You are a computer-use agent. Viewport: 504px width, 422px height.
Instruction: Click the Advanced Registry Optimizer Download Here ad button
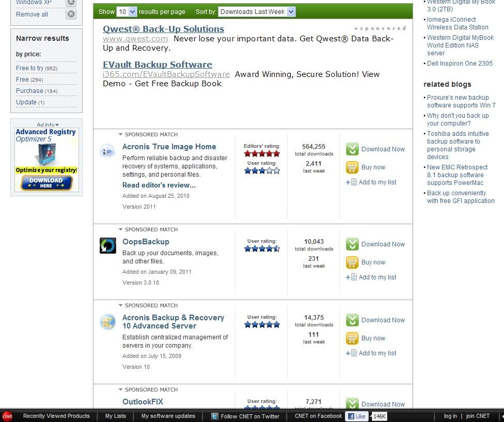(x=46, y=182)
